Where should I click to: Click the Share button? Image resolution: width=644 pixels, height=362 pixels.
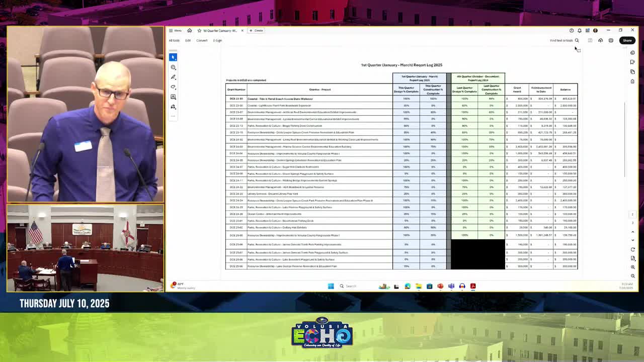point(627,40)
